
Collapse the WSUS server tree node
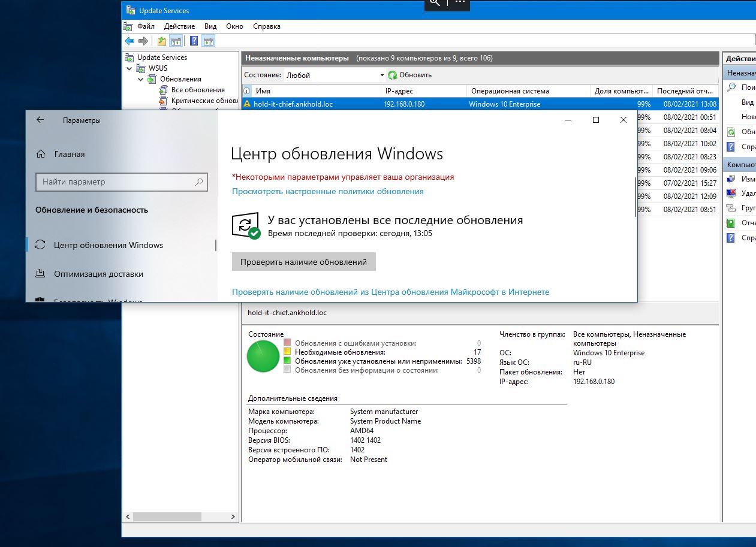[129, 68]
